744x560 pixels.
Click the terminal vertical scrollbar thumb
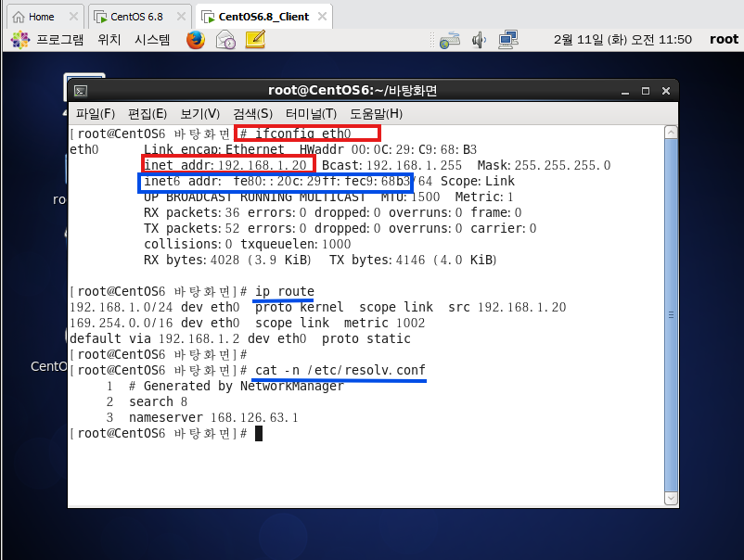[x=671, y=315]
